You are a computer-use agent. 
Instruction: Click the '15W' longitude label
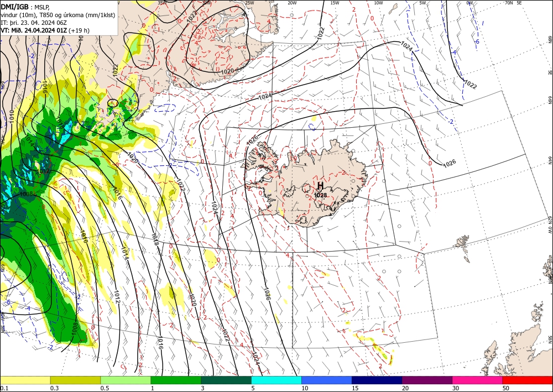335,3
